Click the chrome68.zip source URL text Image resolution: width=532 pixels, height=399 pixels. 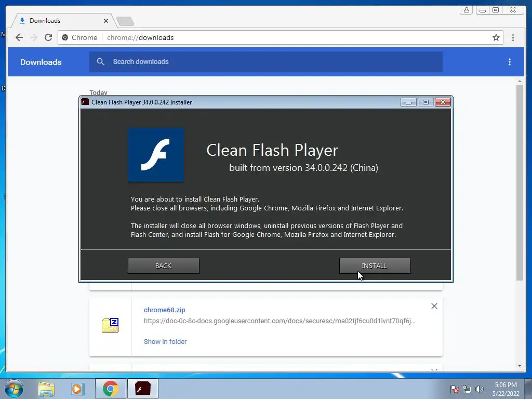tap(280, 321)
